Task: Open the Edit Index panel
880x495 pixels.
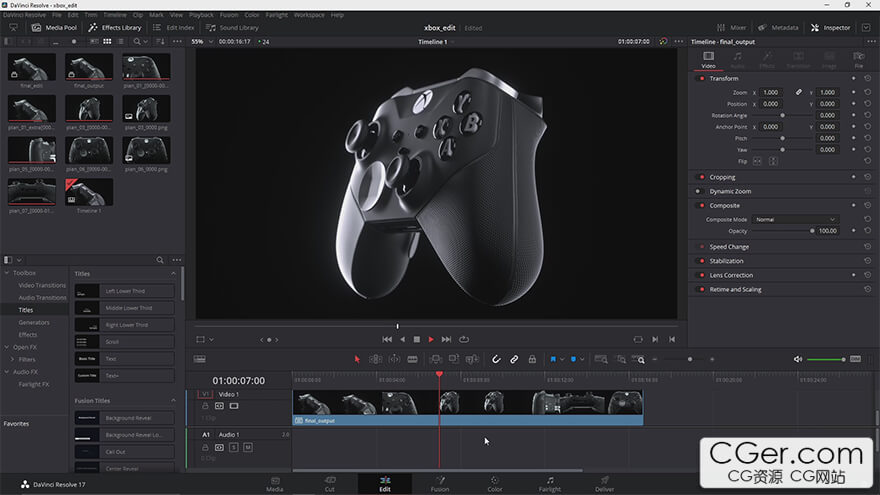Action: (173, 28)
